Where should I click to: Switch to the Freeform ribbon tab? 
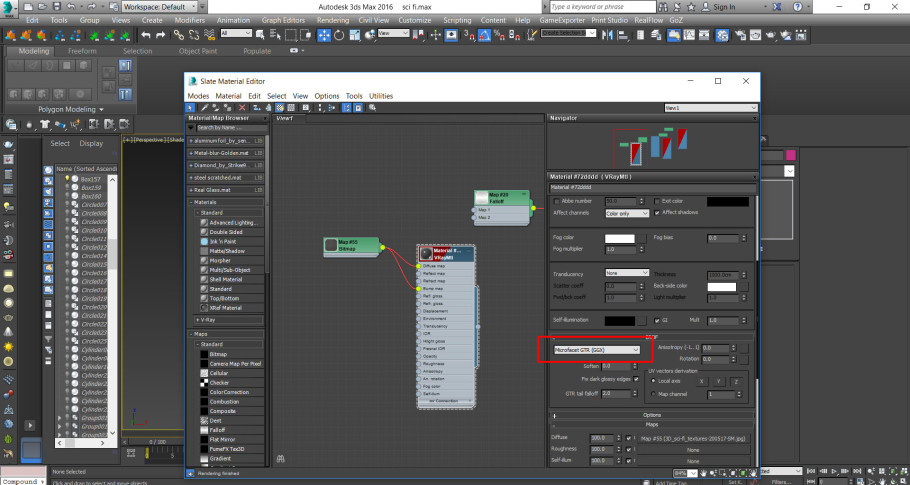click(82, 51)
